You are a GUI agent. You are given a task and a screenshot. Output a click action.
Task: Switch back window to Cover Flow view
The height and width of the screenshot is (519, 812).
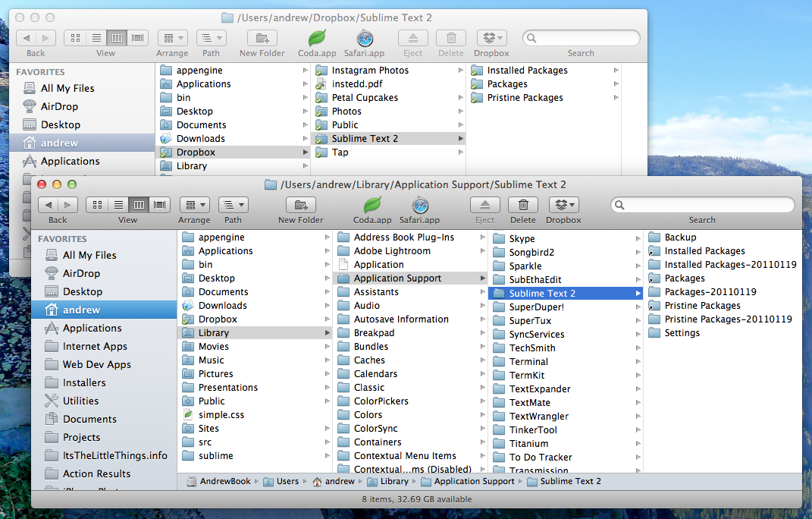(138, 39)
